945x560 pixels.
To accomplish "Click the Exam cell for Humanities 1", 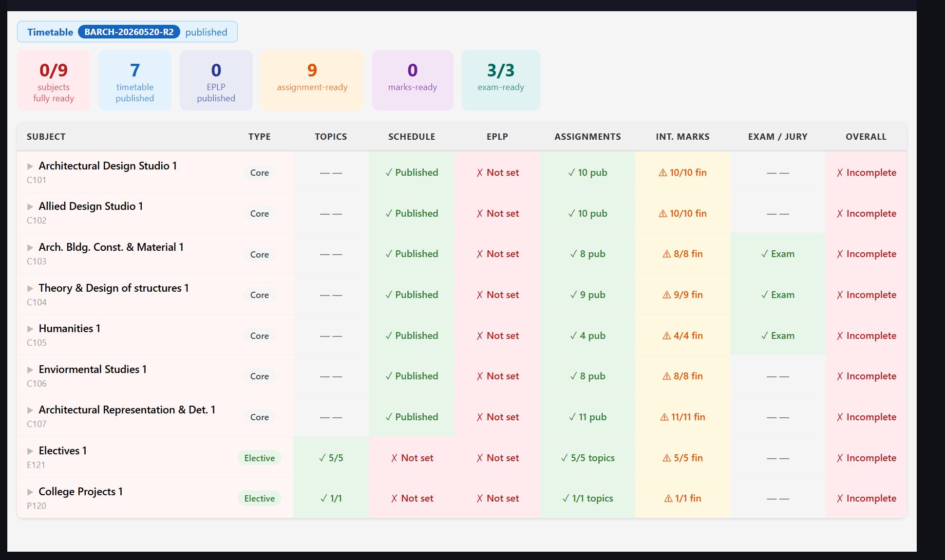I will coord(778,336).
